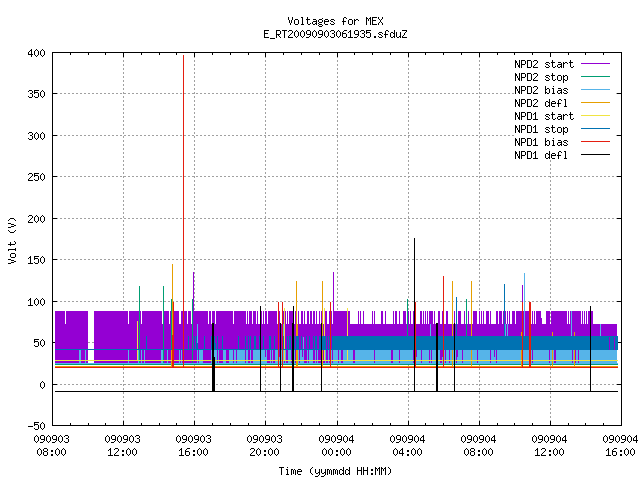The height and width of the screenshot is (480, 640).
Task: Click the x-axis tick label 090904 00:00
Action: 336,446
